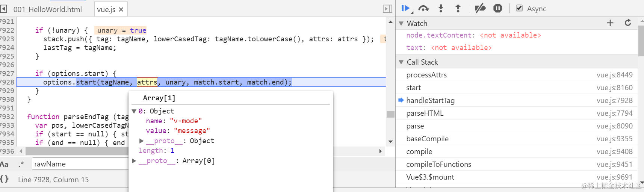Enable the Async checkbox
Screen dimensions: 644x192
tap(519, 8)
